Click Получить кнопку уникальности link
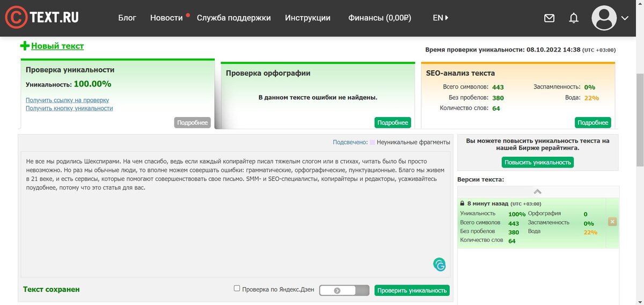Viewport: 644px width, 305px height. tap(69, 108)
